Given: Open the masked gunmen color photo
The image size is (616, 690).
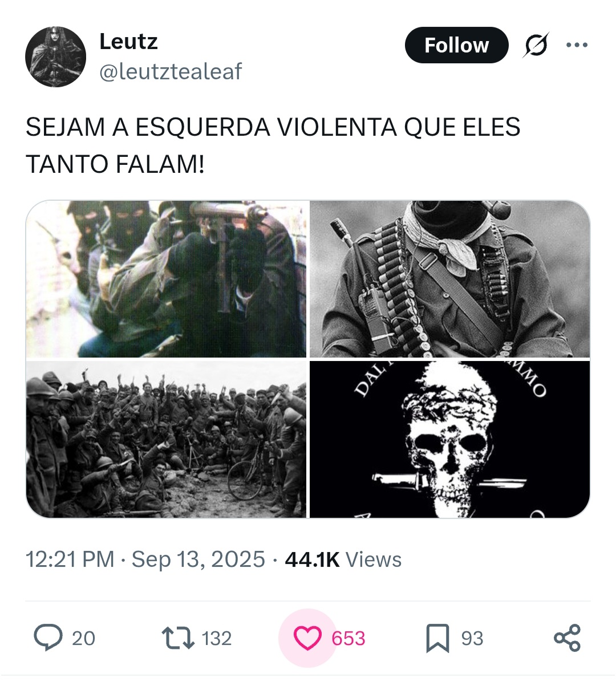Looking at the screenshot, I should tap(167, 279).
